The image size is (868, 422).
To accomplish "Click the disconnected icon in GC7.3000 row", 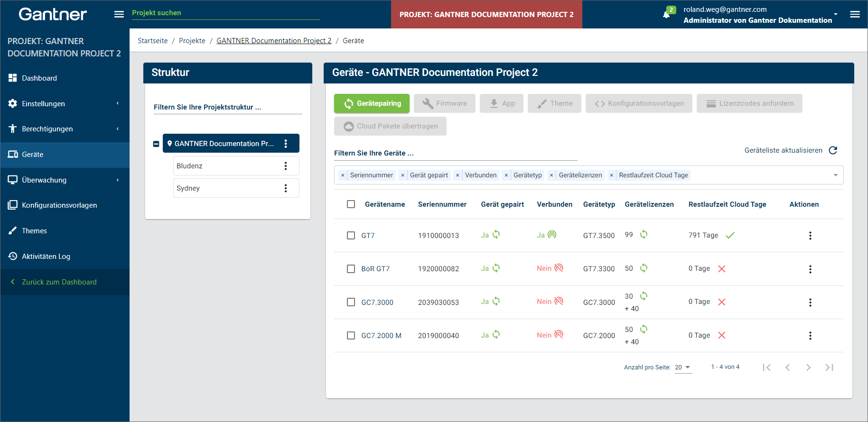I will (559, 301).
